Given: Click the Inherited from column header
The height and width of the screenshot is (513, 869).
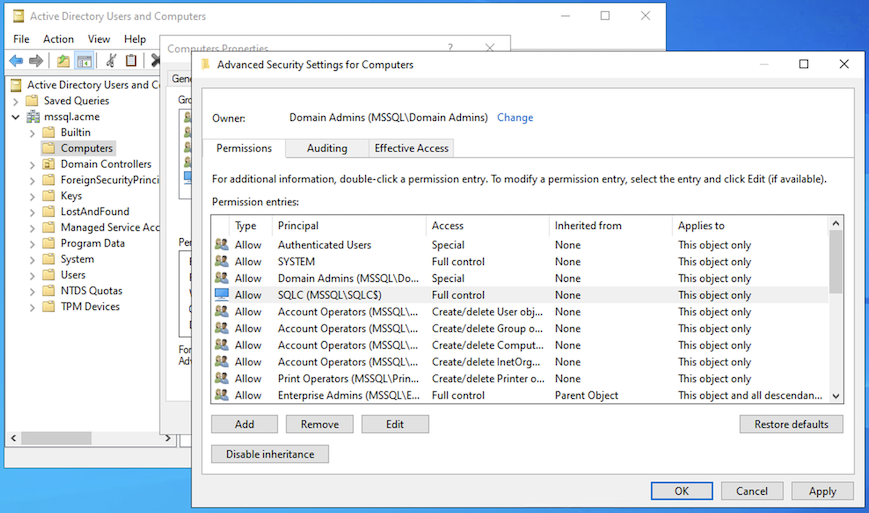Looking at the screenshot, I should pos(611,225).
